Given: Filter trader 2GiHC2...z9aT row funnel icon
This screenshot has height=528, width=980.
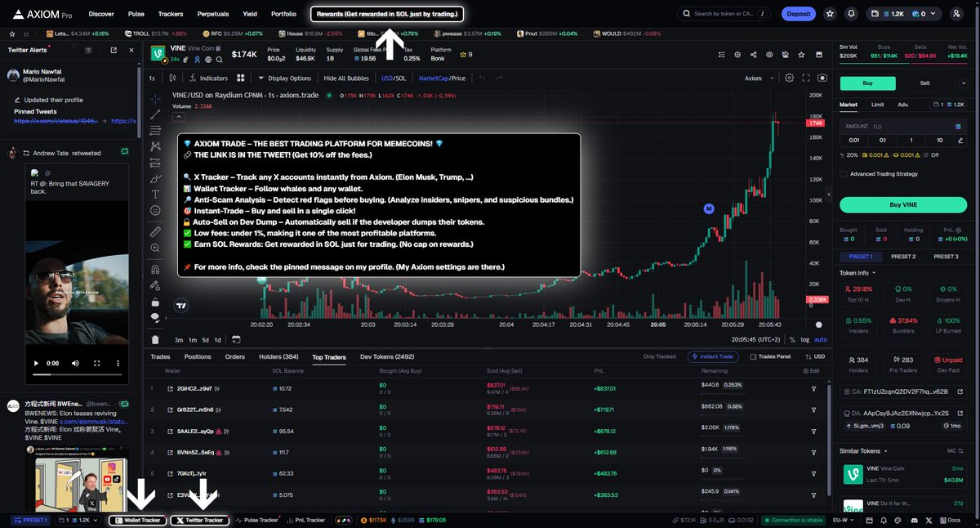Looking at the screenshot, I should tap(813, 388).
